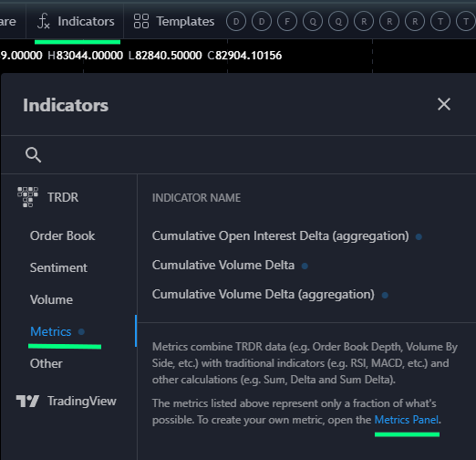Click dot beside plain Cumulative Volume Delta
The height and width of the screenshot is (460, 476).
305,267
